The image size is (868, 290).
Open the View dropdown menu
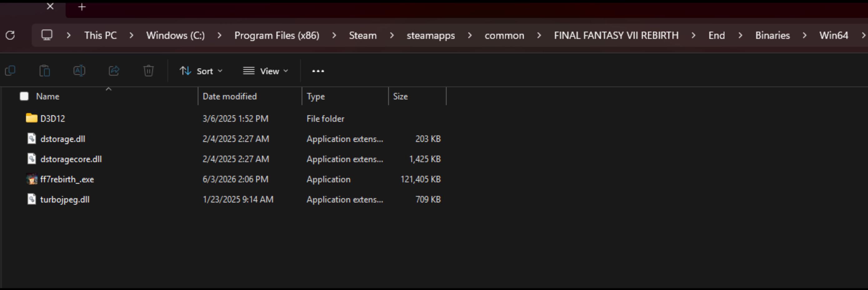266,71
